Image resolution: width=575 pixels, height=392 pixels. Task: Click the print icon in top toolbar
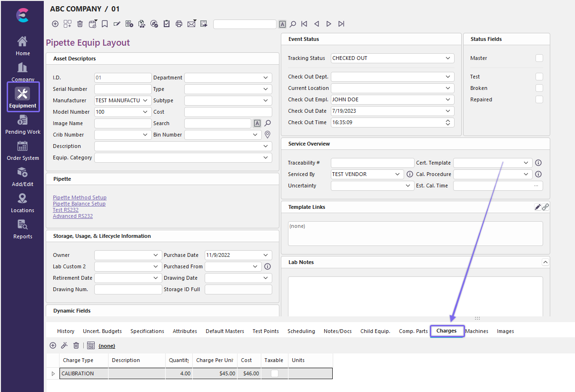(x=179, y=24)
